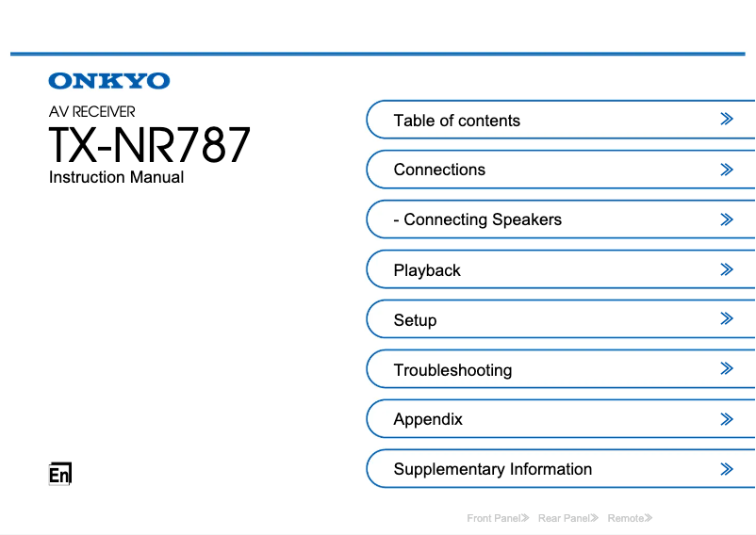Open the Playback chapter
The height and width of the screenshot is (535, 756).
(427, 270)
